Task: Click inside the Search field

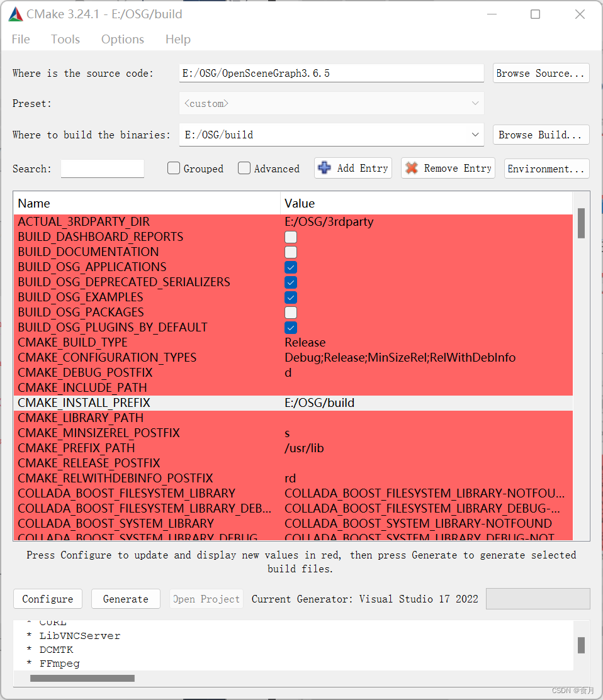Action: [102, 168]
